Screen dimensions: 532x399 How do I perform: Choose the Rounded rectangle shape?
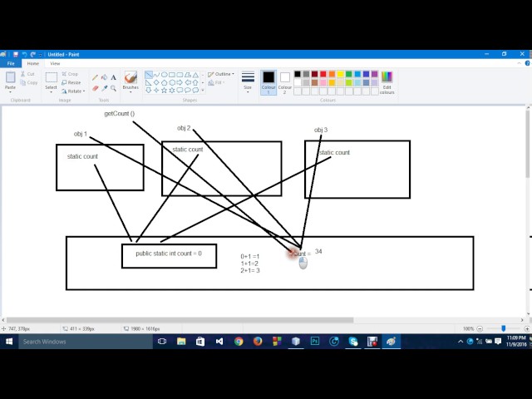click(180, 75)
